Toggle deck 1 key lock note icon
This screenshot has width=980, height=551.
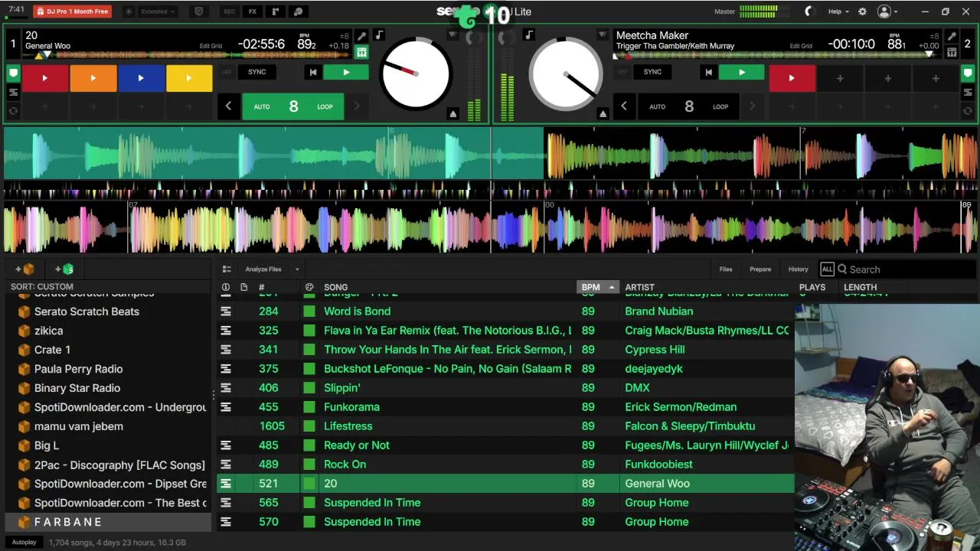click(379, 35)
